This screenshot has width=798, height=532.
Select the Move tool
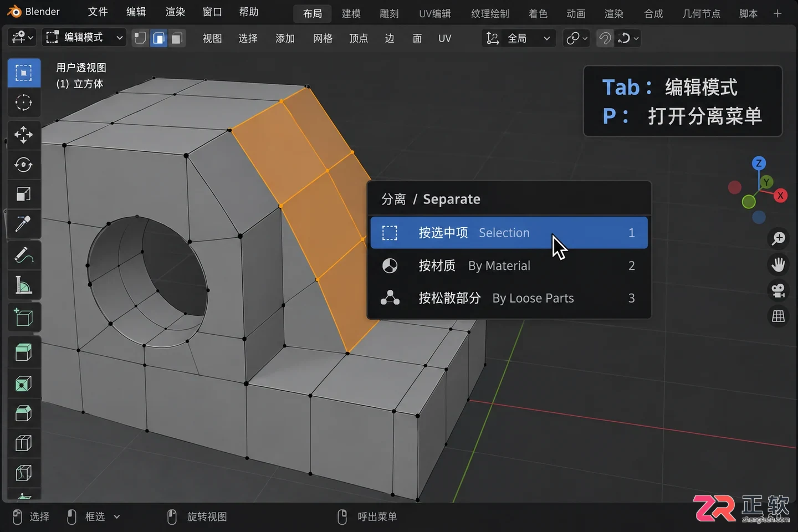point(24,135)
